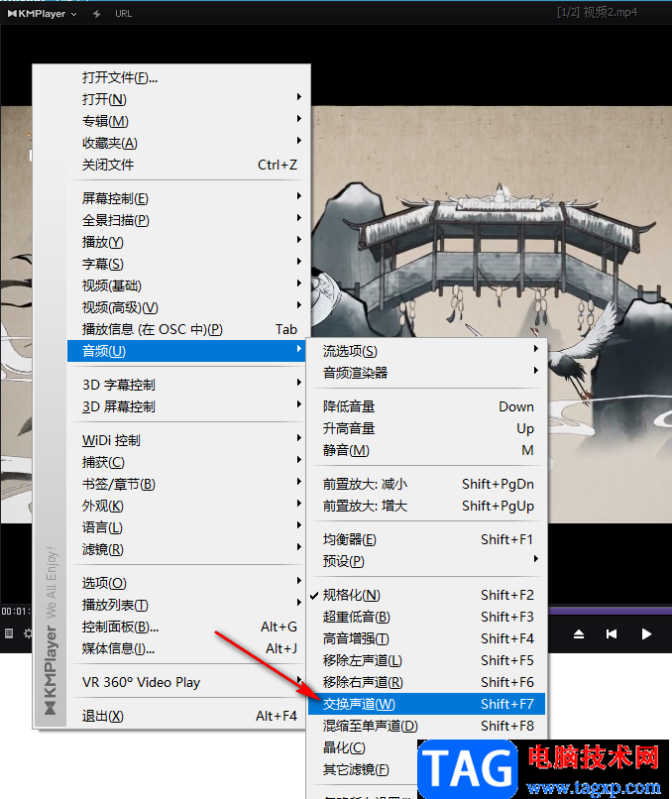Toggle 混缩至单声道(D) option
Screen dimensions: 672x799
427,726
